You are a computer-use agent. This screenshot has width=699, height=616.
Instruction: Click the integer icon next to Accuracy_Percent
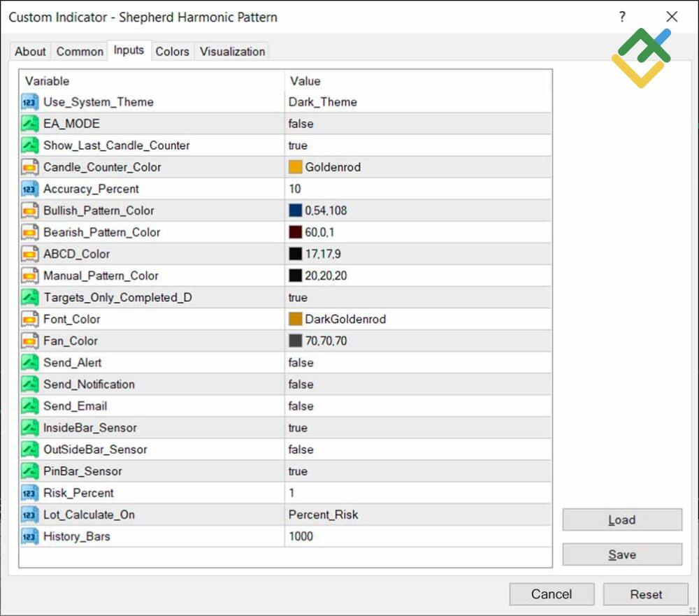click(x=30, y=189)
